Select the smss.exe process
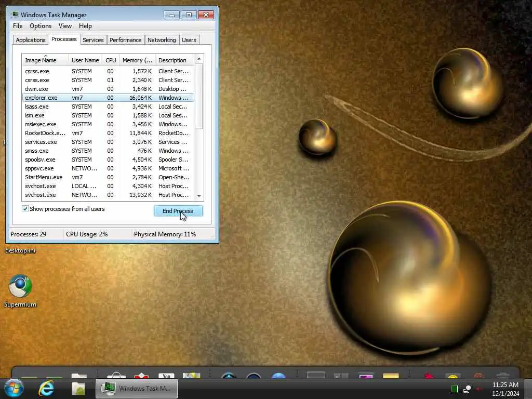Image resolution: width=532 pixels, height=399 pixels. coord(108,151)
